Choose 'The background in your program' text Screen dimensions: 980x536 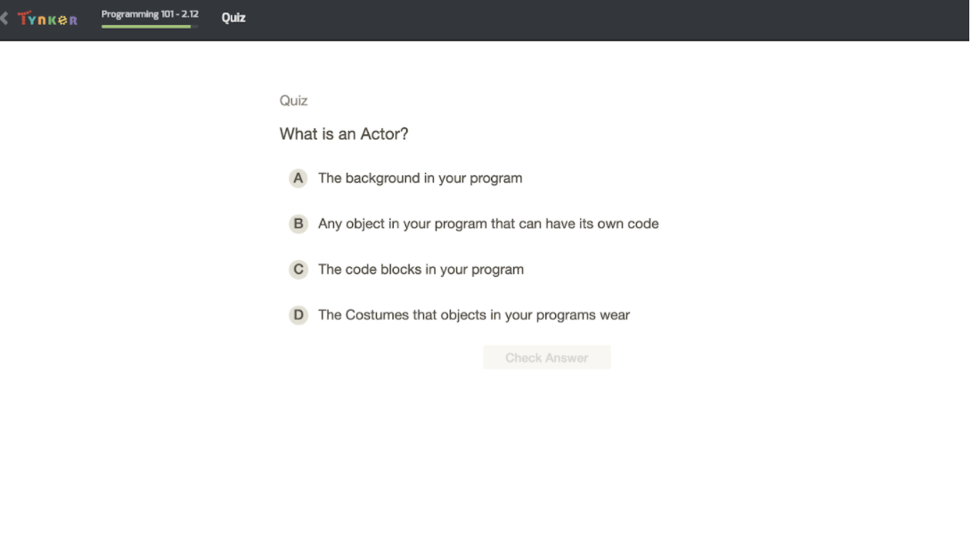pyautogui.click(x=420, y=178)
